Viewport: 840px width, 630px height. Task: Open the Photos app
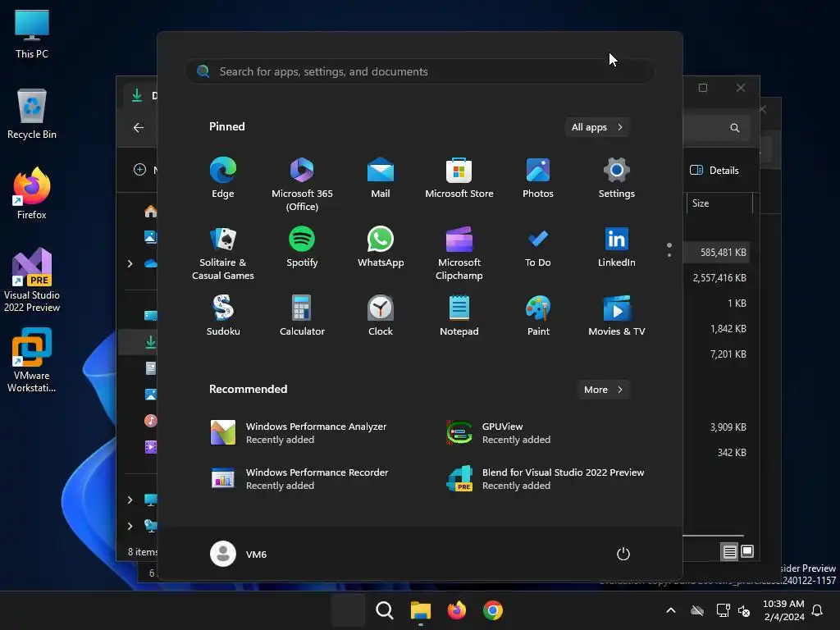click(x=538, y=178)
